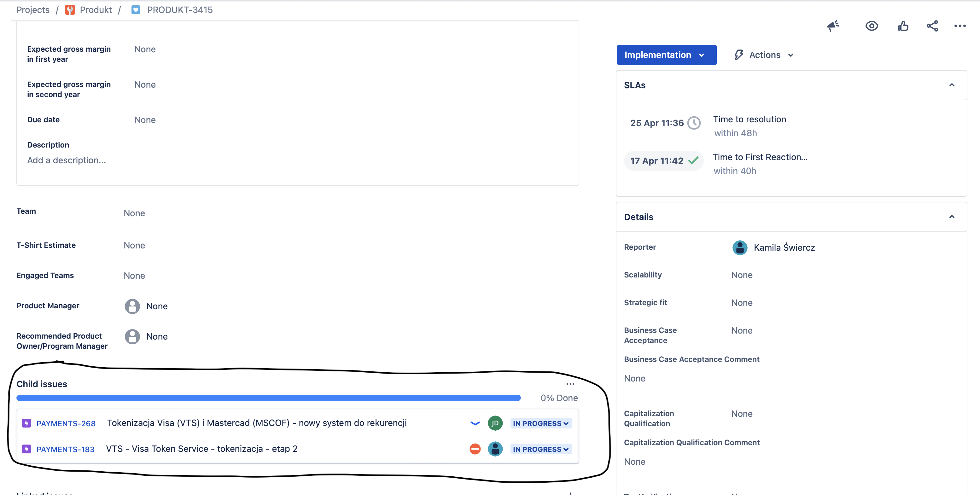Give feedback using the megaphone icon
Image resolution: width=980 pixels, height=495 pixels.
tap(833, 26)
